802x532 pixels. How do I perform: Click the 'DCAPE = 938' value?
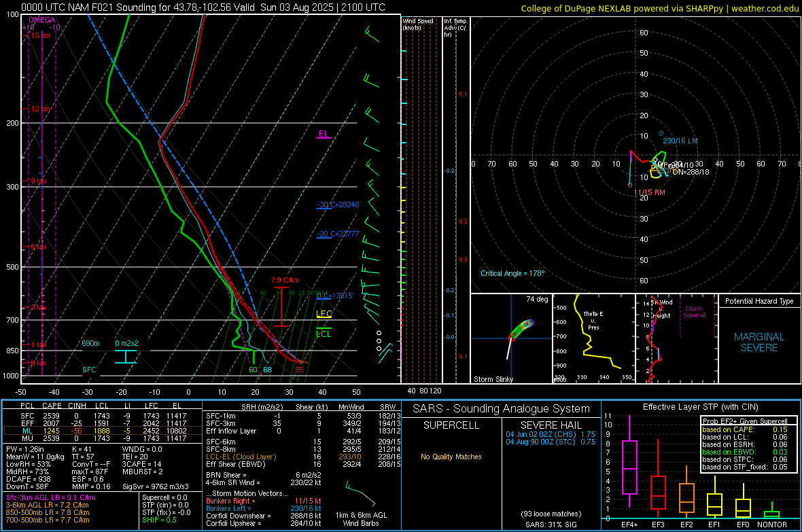28,479
